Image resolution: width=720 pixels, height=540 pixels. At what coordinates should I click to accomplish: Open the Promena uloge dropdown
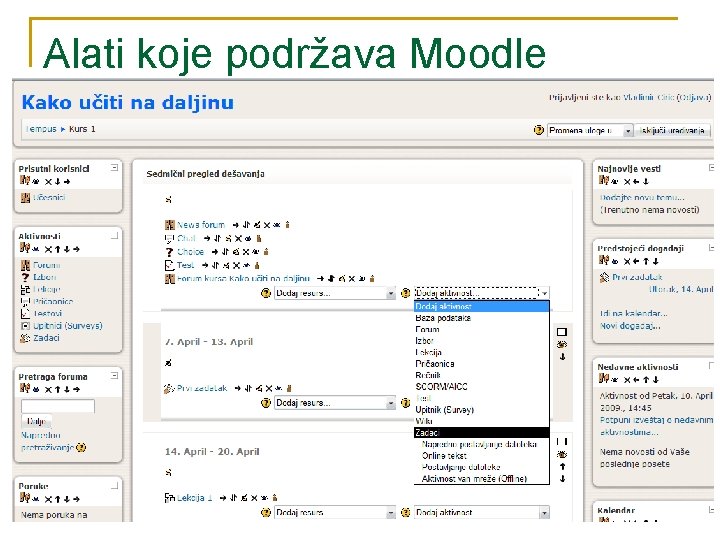(590, 130)
